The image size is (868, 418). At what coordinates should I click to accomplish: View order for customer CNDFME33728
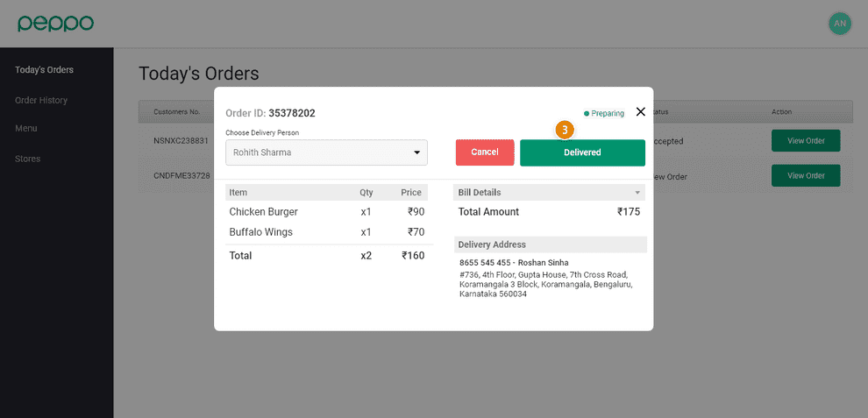(x=805, y=175)
